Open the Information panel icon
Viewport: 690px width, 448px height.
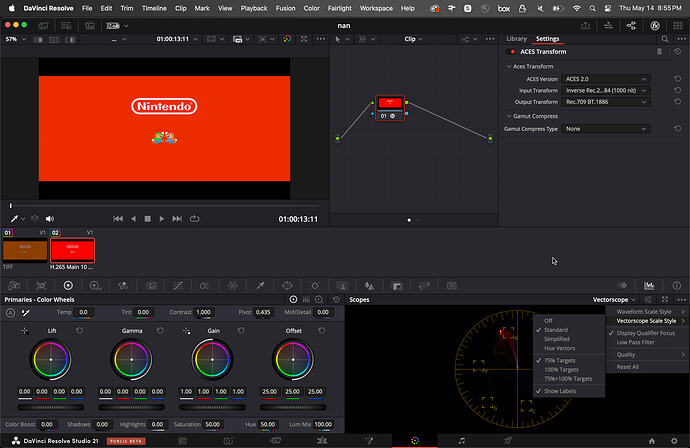click(677, 286)
